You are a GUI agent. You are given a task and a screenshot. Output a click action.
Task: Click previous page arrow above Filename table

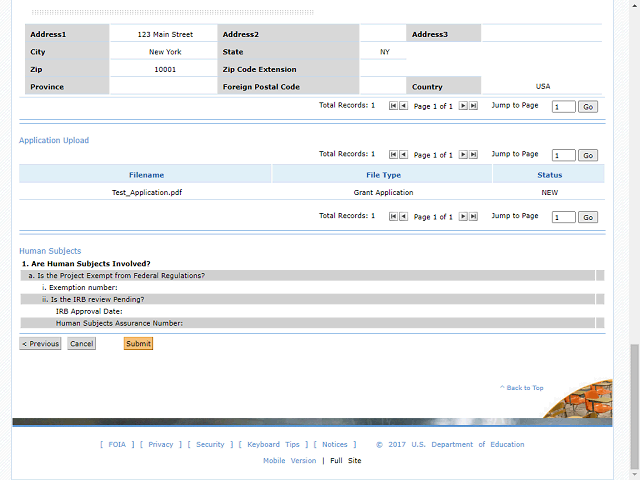(403, 155)
